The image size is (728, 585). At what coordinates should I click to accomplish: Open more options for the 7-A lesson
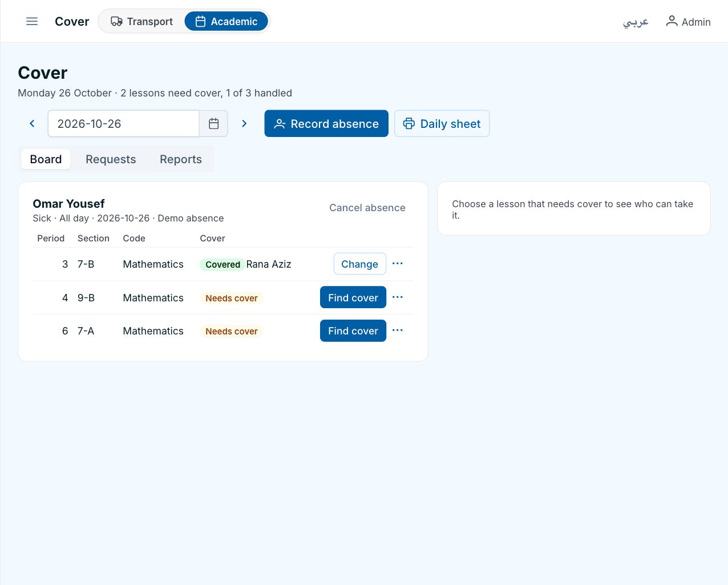(398, 330)
